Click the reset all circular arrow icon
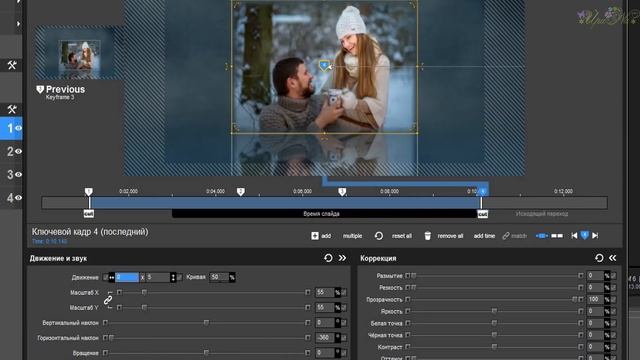The width and height of the screenshot is (640, 360). pos(379,236)
